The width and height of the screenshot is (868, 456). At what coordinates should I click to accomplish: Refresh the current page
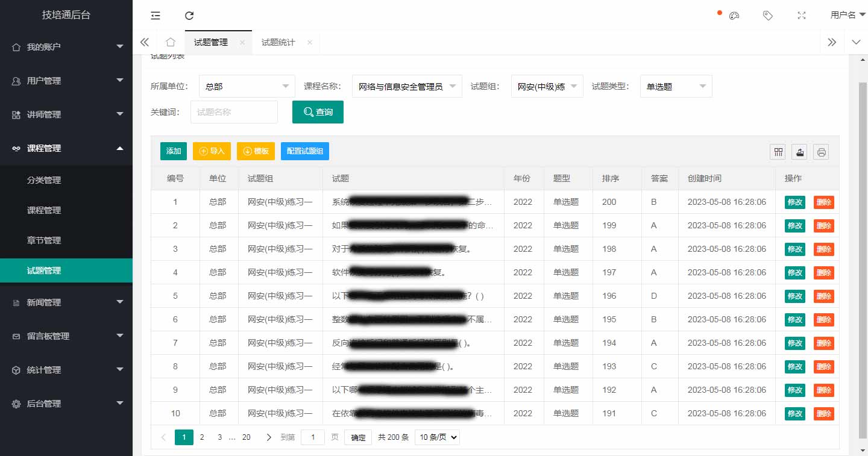[x=189, y=15]
